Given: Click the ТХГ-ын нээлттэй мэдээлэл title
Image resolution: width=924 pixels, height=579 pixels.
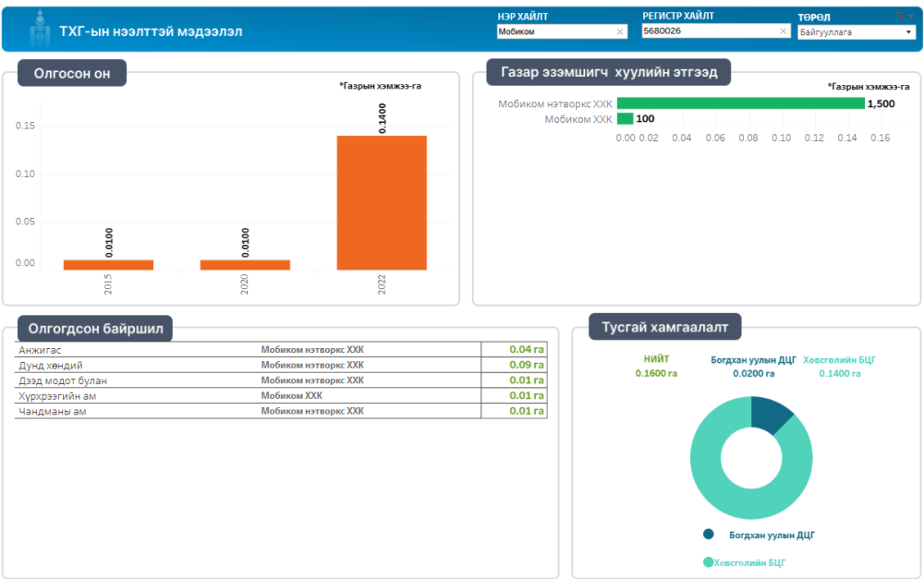Looking at the screenshot, I should (151, 31).
